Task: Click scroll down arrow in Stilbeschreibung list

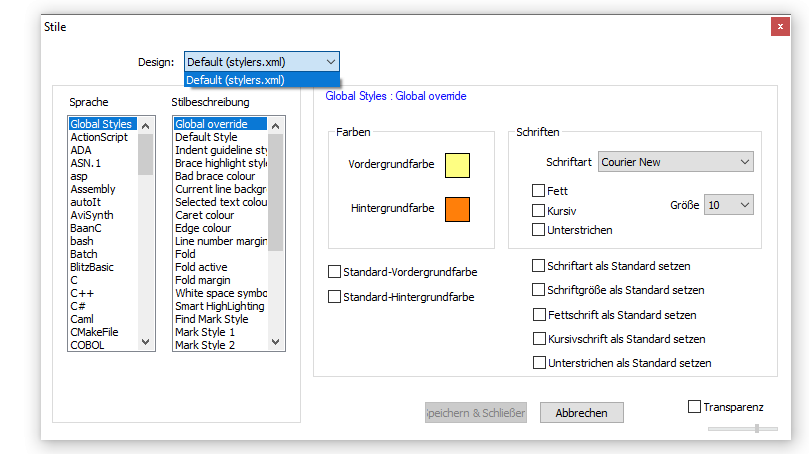Action: 276,342
